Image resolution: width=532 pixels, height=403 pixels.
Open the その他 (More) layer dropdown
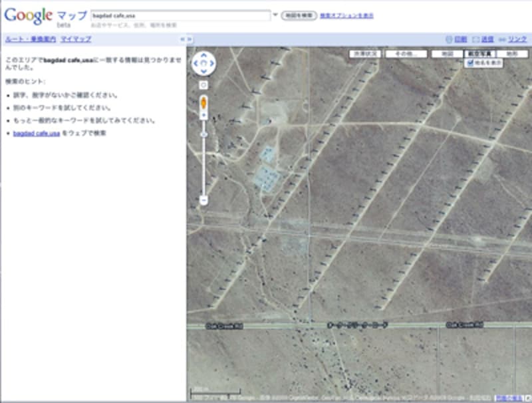(x=405, y=54)
